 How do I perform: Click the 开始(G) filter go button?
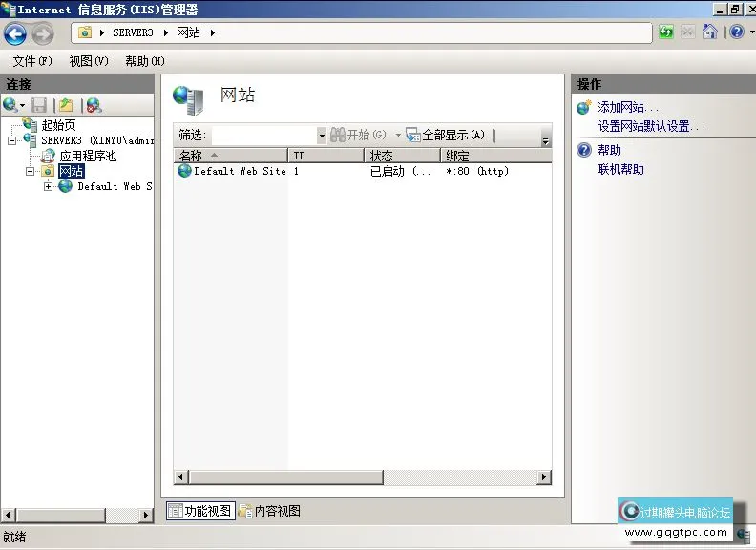click(x=358, y=135)
